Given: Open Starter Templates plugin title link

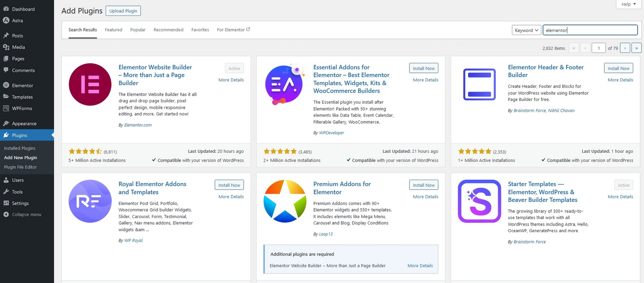Looking at the screenshot, I should point(543,192).
